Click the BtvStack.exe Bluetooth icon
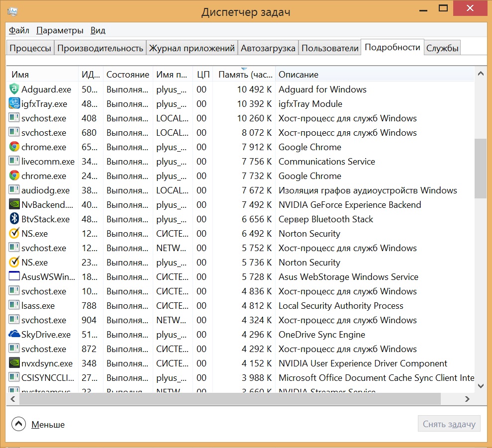 (14, 219)
